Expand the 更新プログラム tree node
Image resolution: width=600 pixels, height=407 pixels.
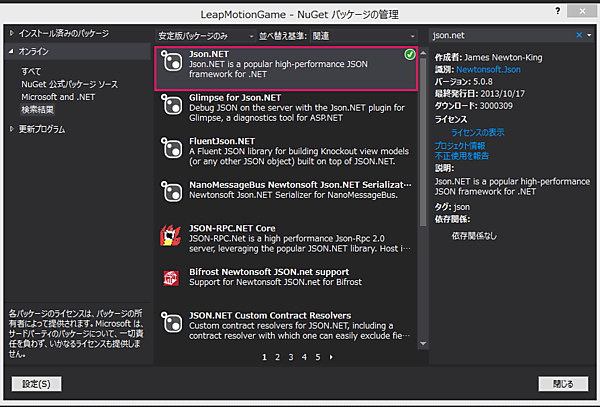tap(12, 129)
